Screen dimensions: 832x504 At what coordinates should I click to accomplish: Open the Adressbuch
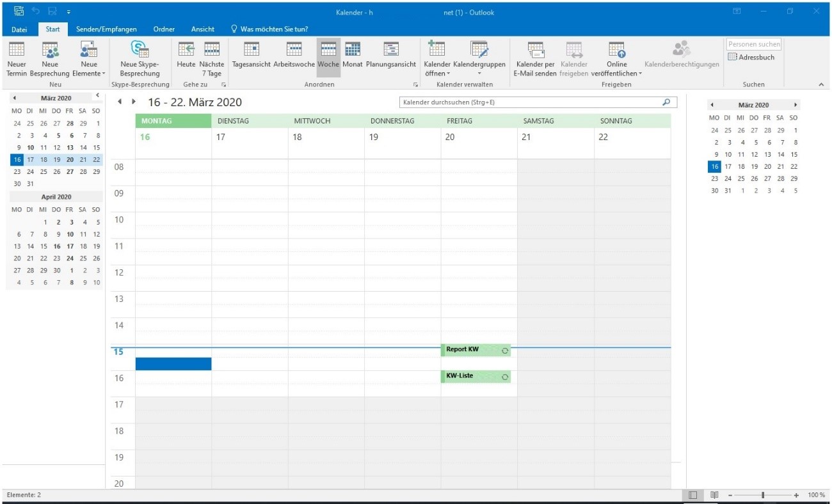[x=751, y=57]
